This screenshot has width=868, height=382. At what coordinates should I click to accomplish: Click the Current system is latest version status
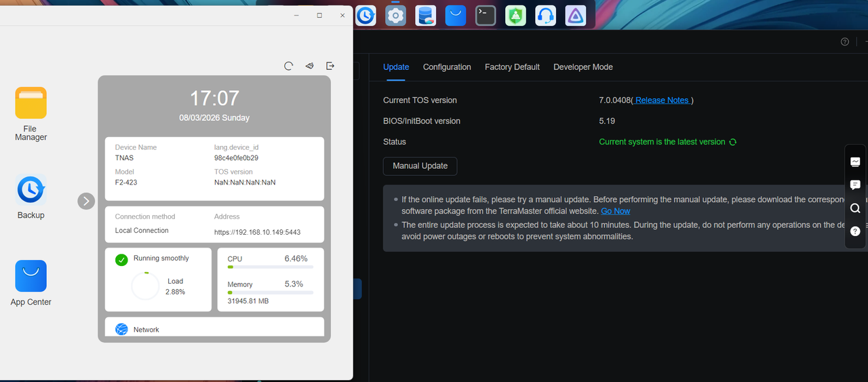[x=662, y=142]
